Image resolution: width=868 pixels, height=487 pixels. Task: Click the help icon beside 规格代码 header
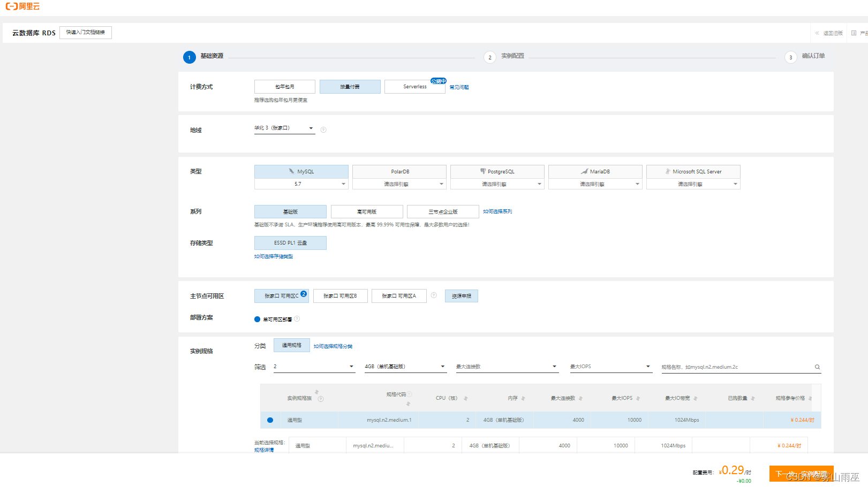[x=410, y=394]
